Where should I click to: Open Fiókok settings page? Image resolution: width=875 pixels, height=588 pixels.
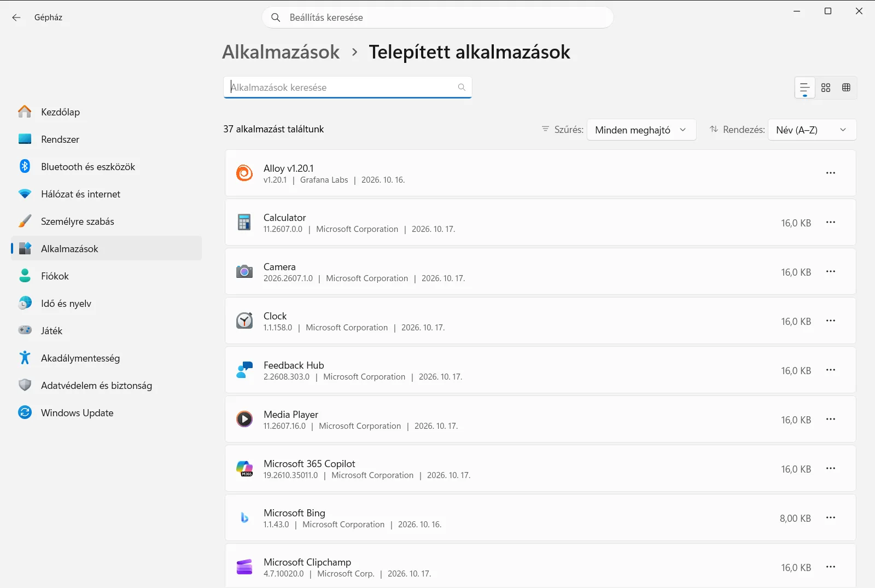(x=106, y=276)
